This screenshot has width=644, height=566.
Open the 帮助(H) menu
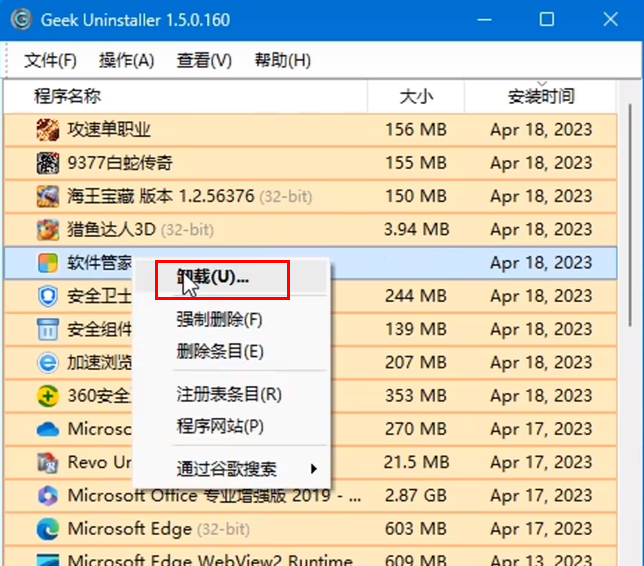point(283,61)
